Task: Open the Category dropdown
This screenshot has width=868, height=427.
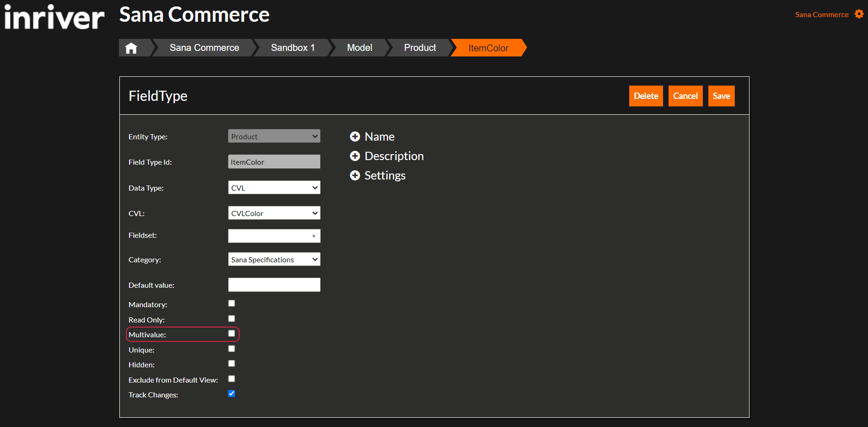Action: click(x=274, y=259)
